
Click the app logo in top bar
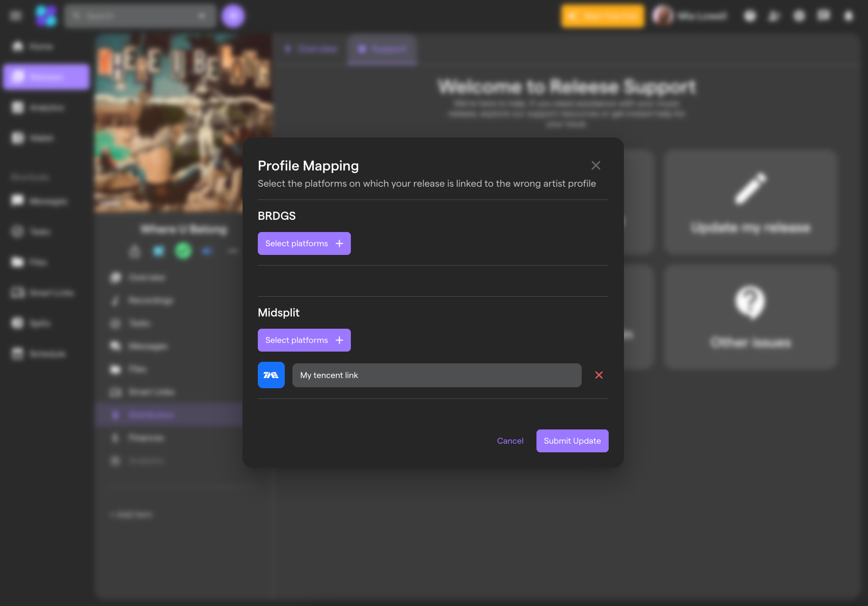tap(46, 16)
